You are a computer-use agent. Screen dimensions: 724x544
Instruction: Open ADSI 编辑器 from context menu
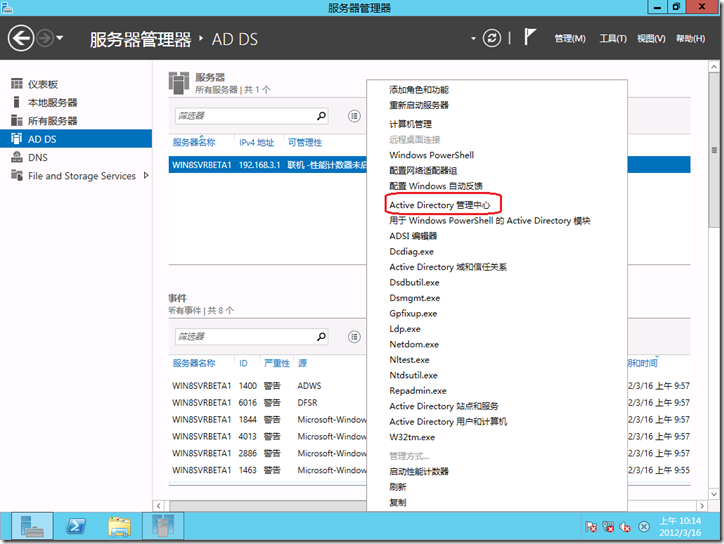pyautogui.click(x=413, y=236)
